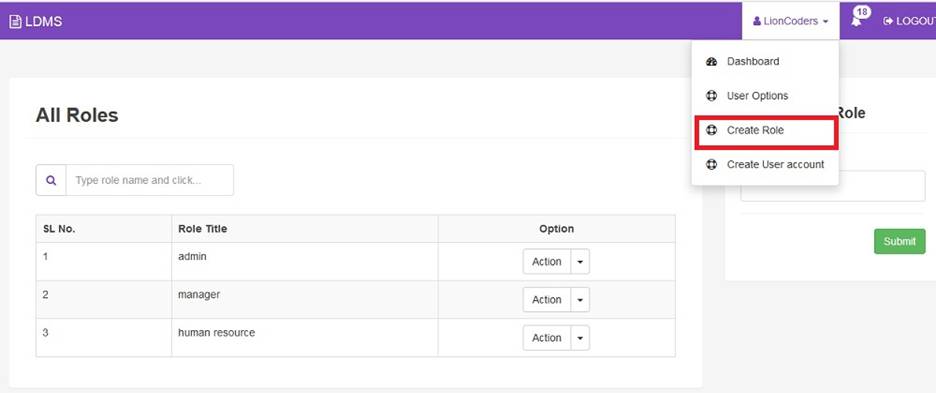Click the logout arrow icon
This screenshot has height=393, width=936.
[888, 21]
